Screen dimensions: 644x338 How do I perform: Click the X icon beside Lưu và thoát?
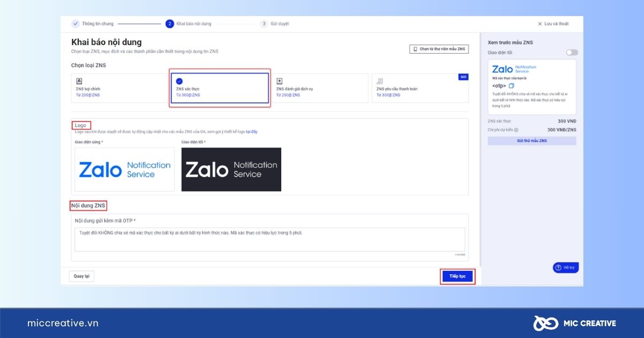click(540, 24)
